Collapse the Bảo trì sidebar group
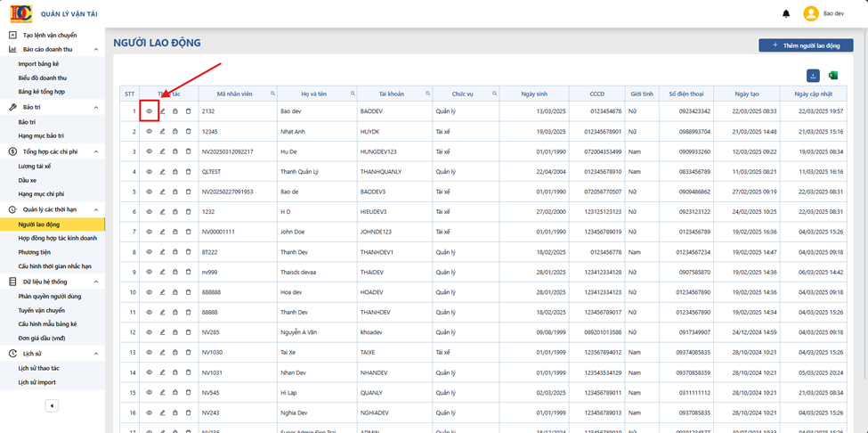868x433 pixels. pos(96,108)
